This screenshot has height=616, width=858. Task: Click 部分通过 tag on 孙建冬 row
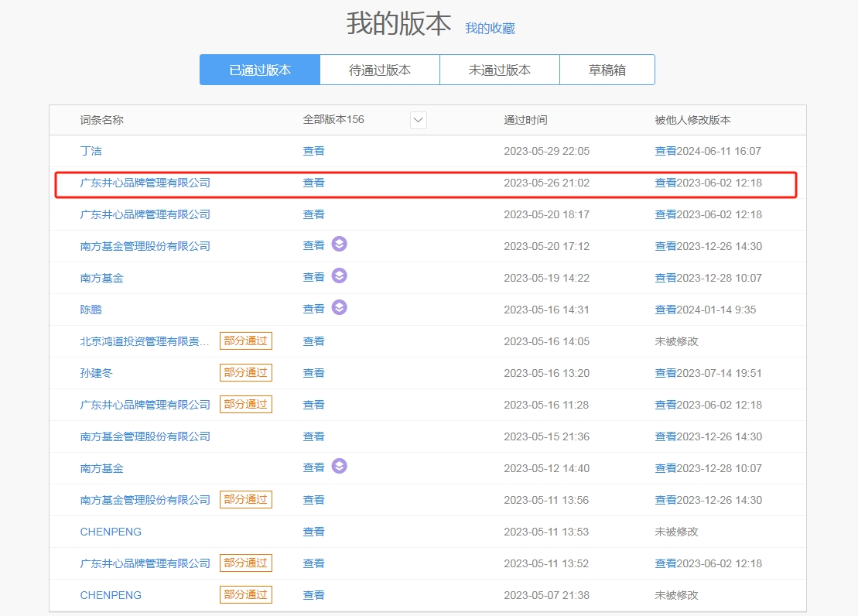246,372
